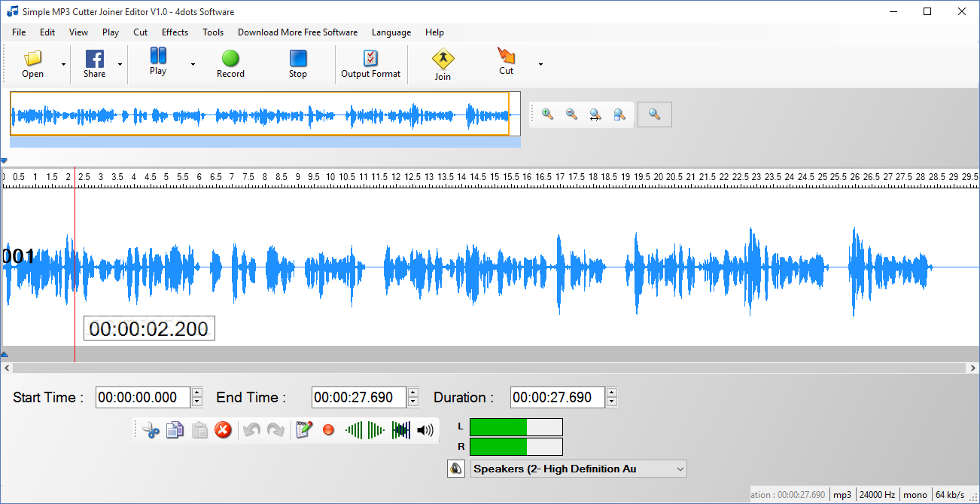Image resolution: width=980 pixels, height=504 pixels.
Task: Click the clipboard paste icon
Action: (x=199, y=430)
